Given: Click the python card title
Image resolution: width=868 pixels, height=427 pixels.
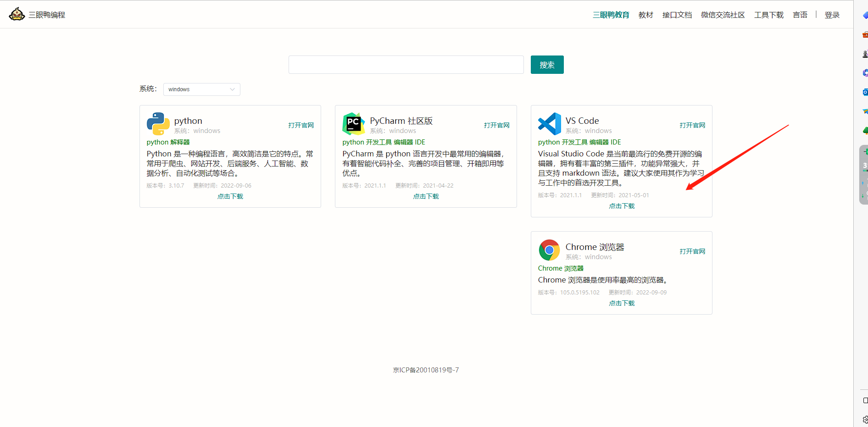Looking at the screenshot, I should [x=188, y=121].
